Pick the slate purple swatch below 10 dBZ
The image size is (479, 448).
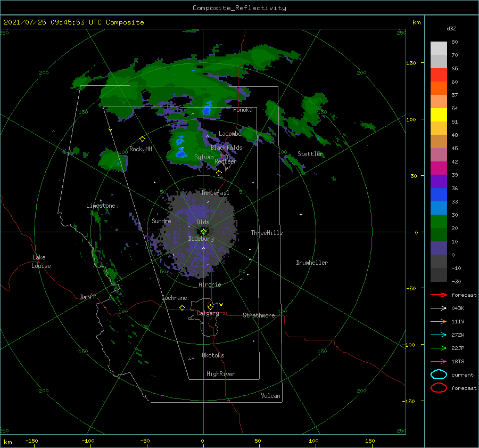439,248
